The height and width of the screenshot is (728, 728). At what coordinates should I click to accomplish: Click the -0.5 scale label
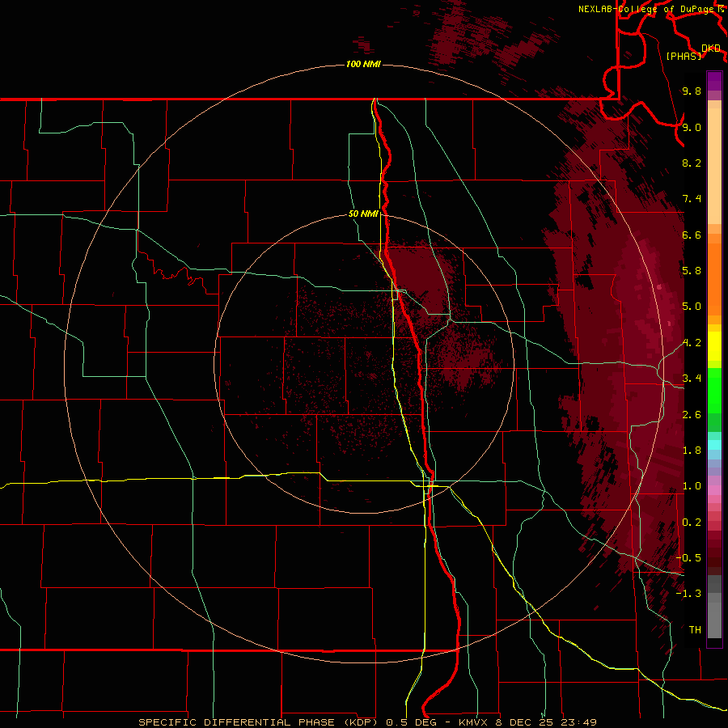pos(689,558)
